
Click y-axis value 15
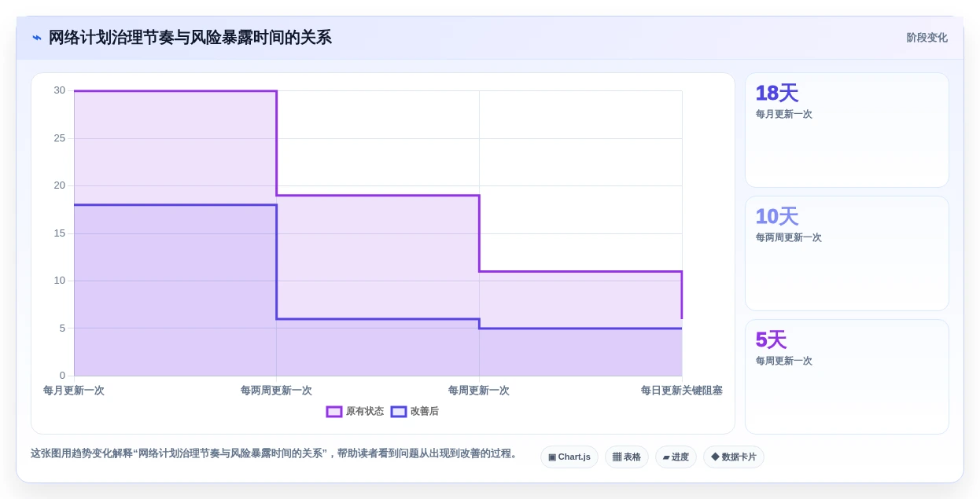coord(60,233)
